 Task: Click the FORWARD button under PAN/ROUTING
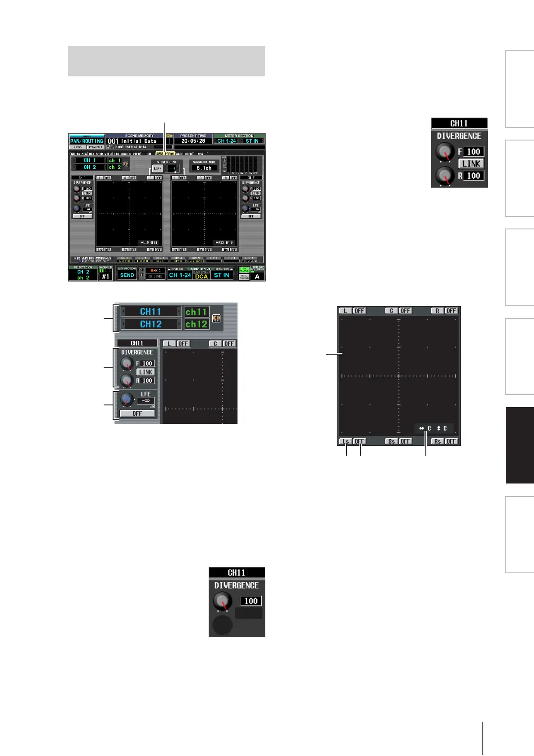click(96, 147)
